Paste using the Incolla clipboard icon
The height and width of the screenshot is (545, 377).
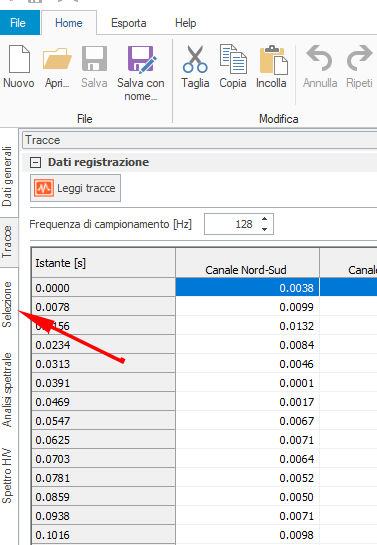[x=273, y=60]
